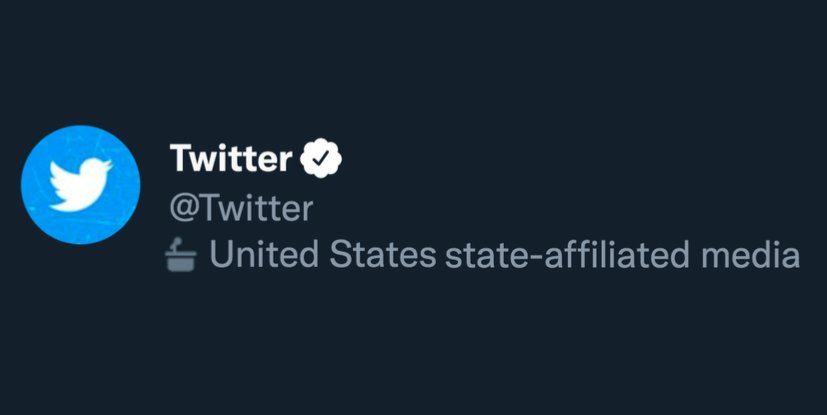The height and width of the screenshot is (415, 827).
Task: Click the "state-affiliated" text in the label
Action: click(561, 256)
